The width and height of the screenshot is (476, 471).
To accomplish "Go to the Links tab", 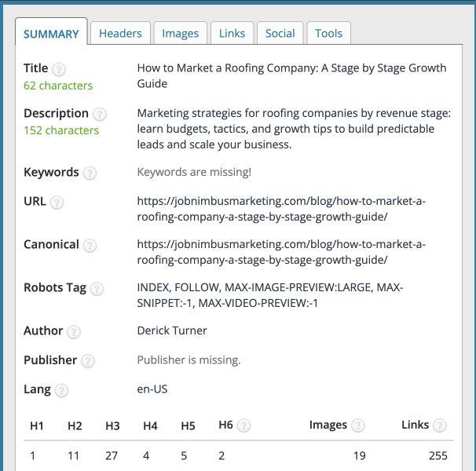I will click(232, 33).
